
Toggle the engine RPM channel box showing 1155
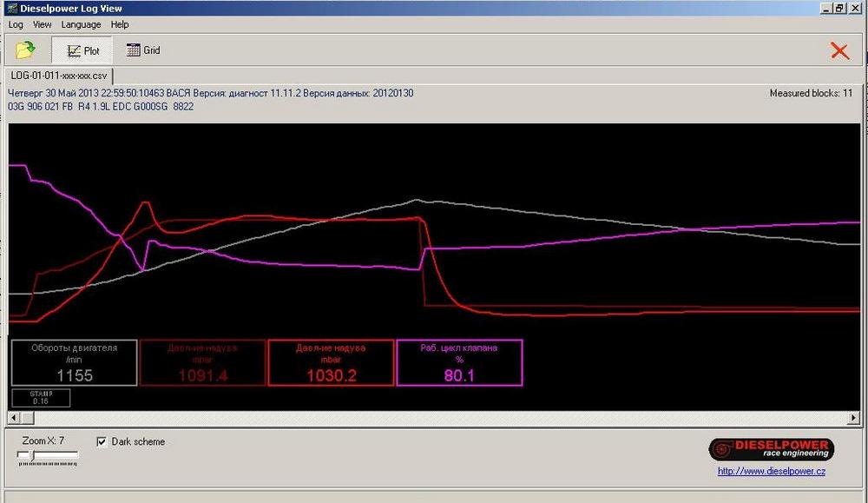[x=74, y=362]
